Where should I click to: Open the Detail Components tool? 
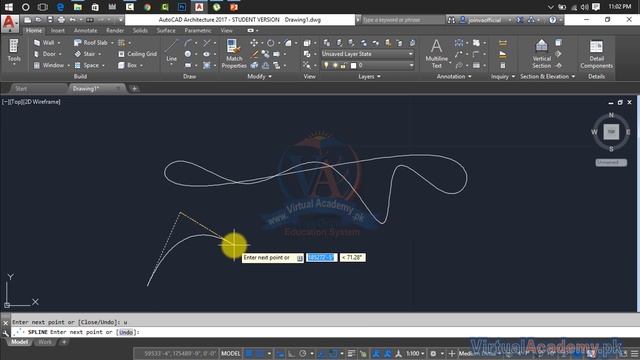(596, 53)
